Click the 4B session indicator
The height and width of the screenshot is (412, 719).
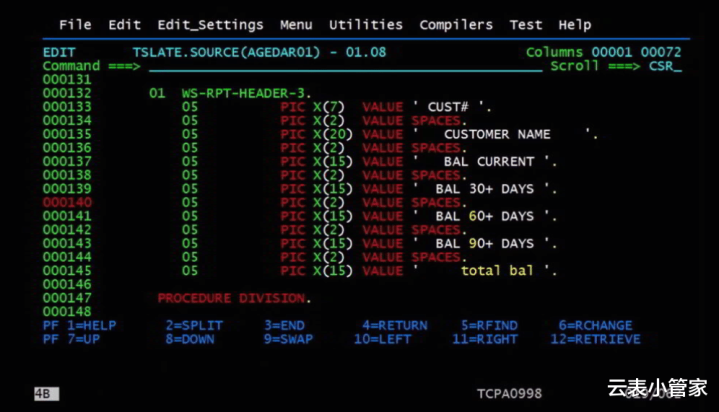pyautogui.click(x=46, y=394)
